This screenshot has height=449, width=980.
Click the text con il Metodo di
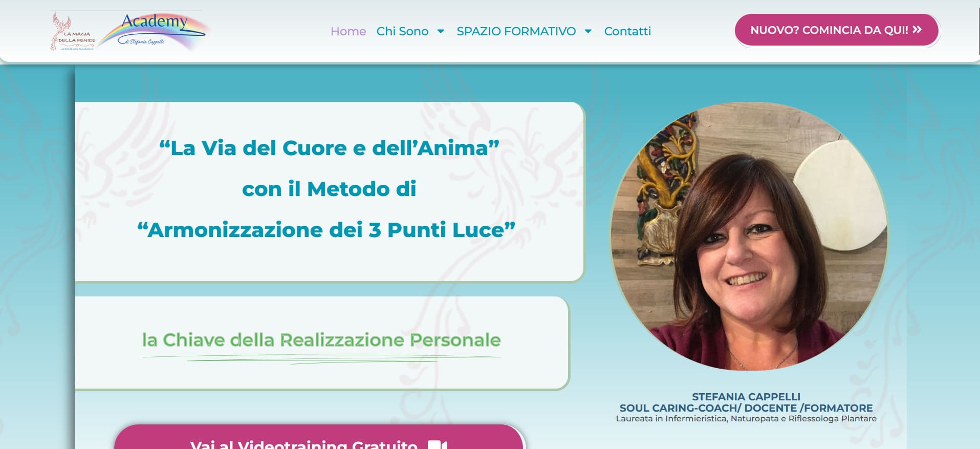point(329,189)
